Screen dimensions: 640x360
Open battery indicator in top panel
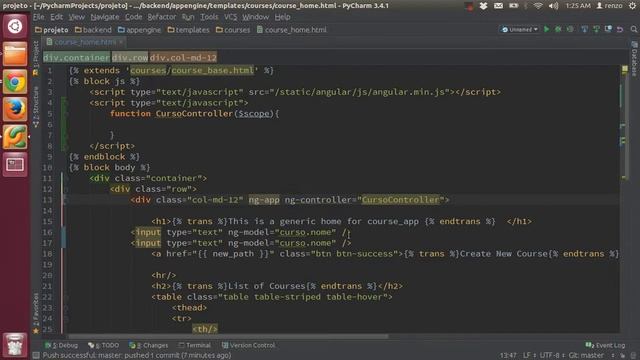tap(513, 6)
